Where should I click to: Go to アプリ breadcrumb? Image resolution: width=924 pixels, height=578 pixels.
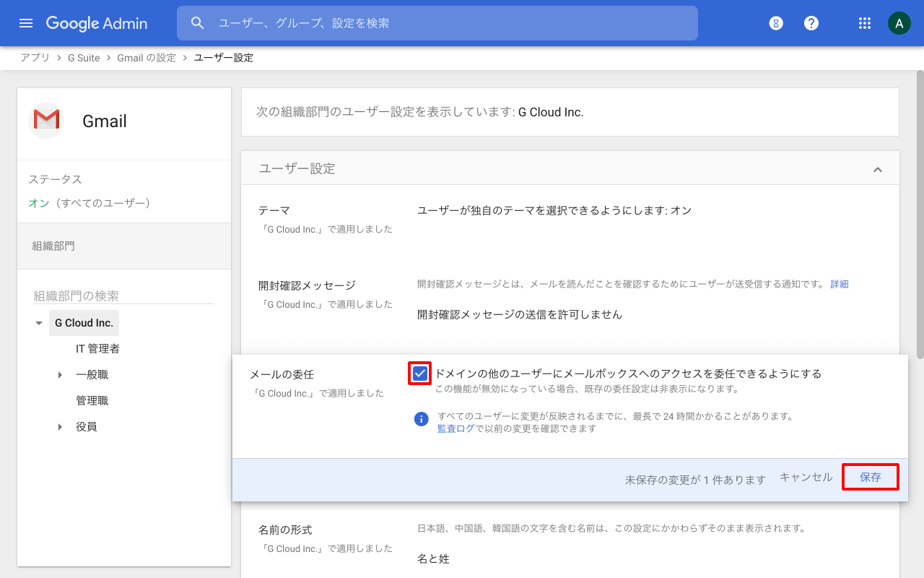click(35, 58)
